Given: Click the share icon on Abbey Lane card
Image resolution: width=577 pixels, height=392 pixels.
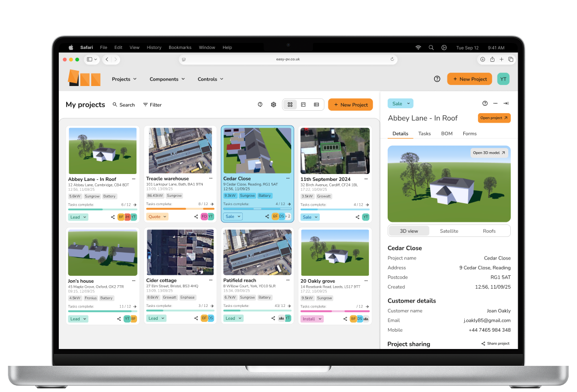Looking at the screenshot, I should 113,217.
